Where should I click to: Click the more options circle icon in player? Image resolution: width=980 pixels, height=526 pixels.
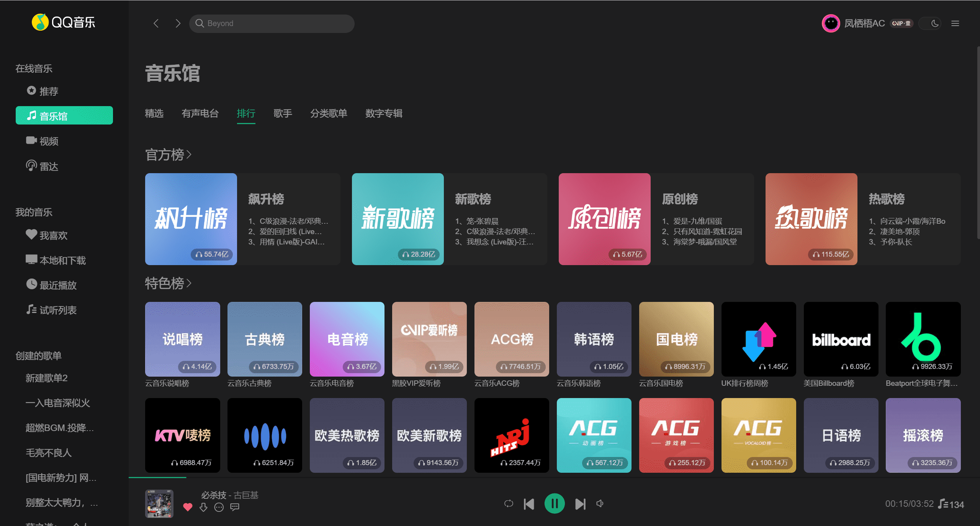[219, 507]
